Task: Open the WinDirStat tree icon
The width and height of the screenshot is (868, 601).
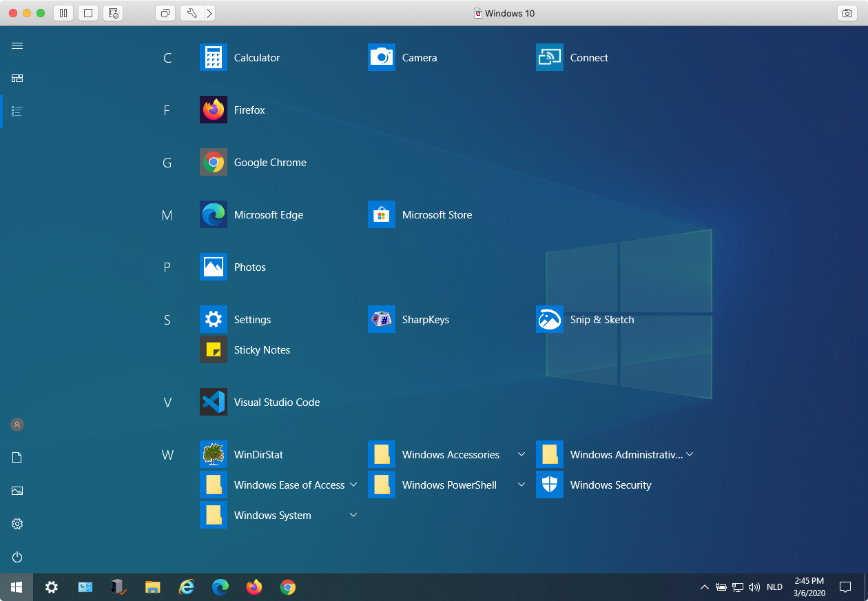Action: 214,455
